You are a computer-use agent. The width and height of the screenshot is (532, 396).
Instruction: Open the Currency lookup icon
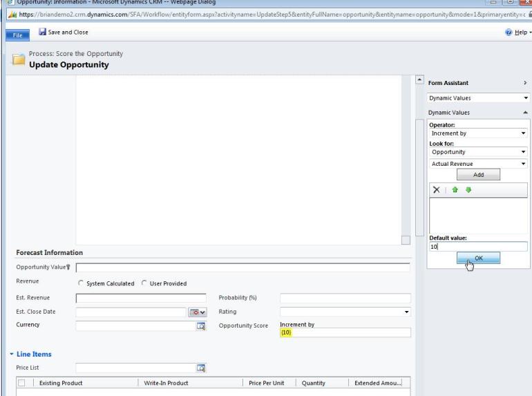tap(201, 326)
